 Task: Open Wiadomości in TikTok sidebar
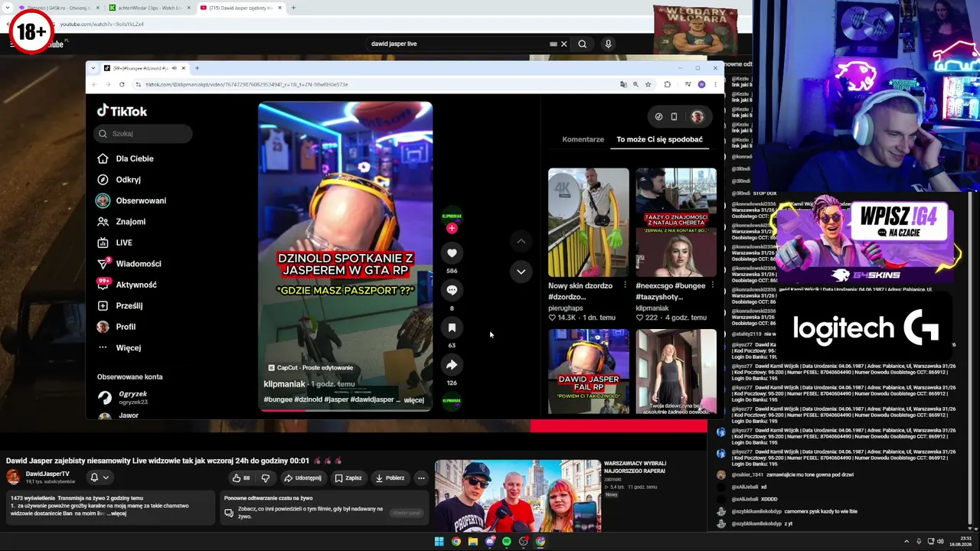(138, 264)
